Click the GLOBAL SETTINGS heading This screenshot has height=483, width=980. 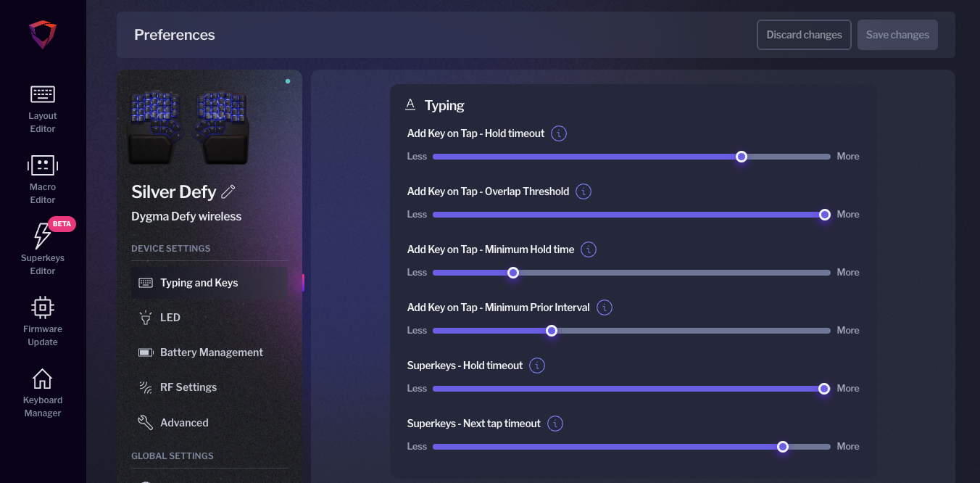173,455
